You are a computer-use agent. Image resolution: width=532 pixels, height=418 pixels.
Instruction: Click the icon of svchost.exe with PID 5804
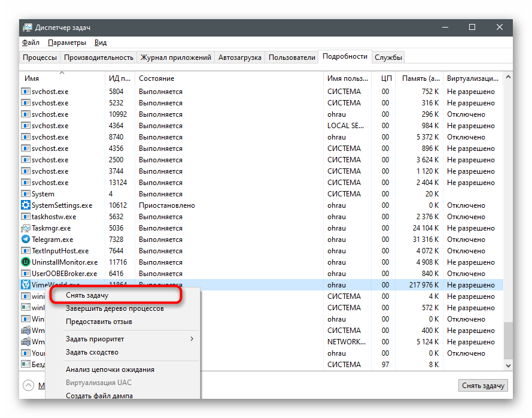click(26, 92)
